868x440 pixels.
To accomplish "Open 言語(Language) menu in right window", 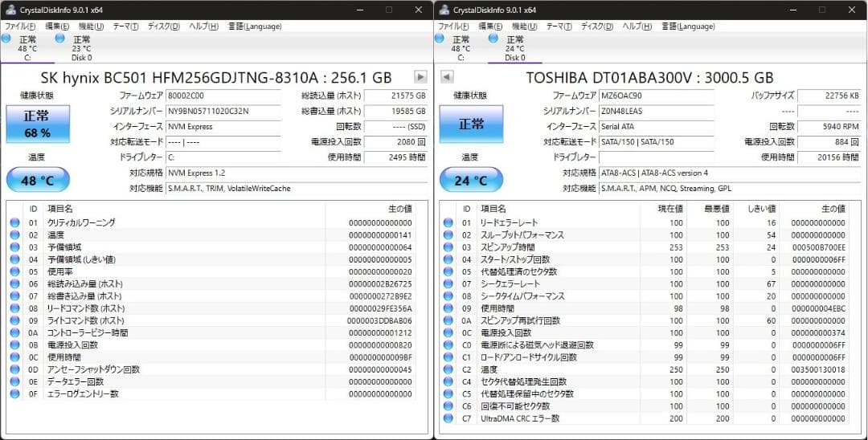I will [x=688, y=26].
